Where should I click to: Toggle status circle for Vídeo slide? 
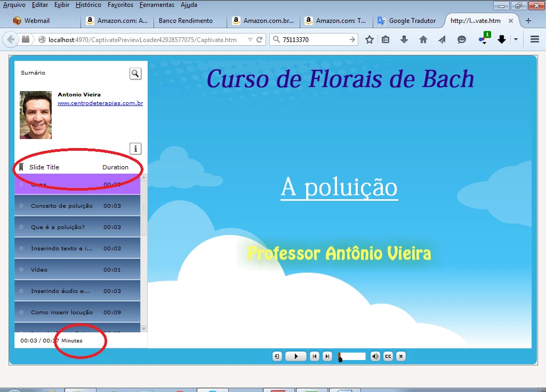[21, 269]
